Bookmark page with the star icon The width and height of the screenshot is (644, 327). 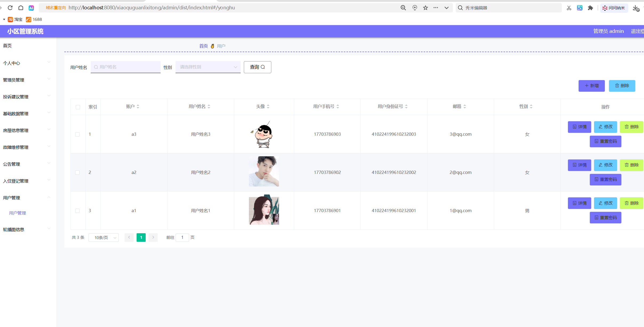pyautogui.click(x=426, y=8)
